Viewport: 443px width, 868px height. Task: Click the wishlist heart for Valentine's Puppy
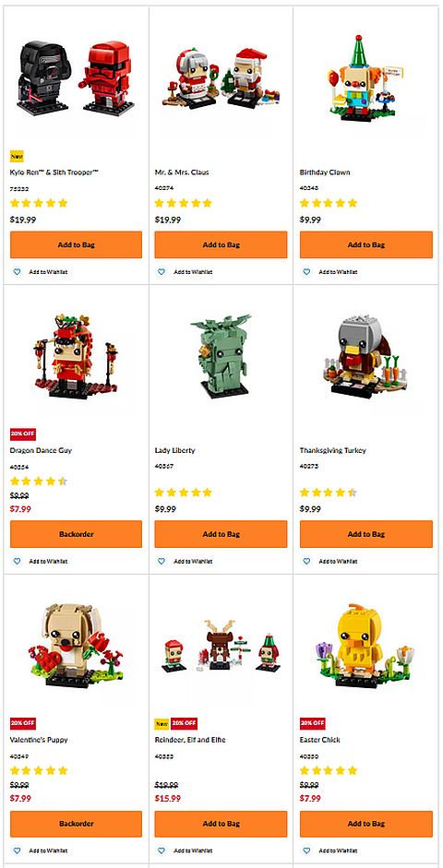pos(17,850)
